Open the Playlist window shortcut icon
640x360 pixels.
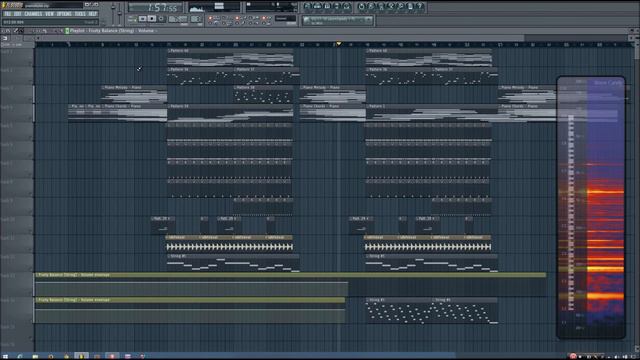click(x=307, y=6)
